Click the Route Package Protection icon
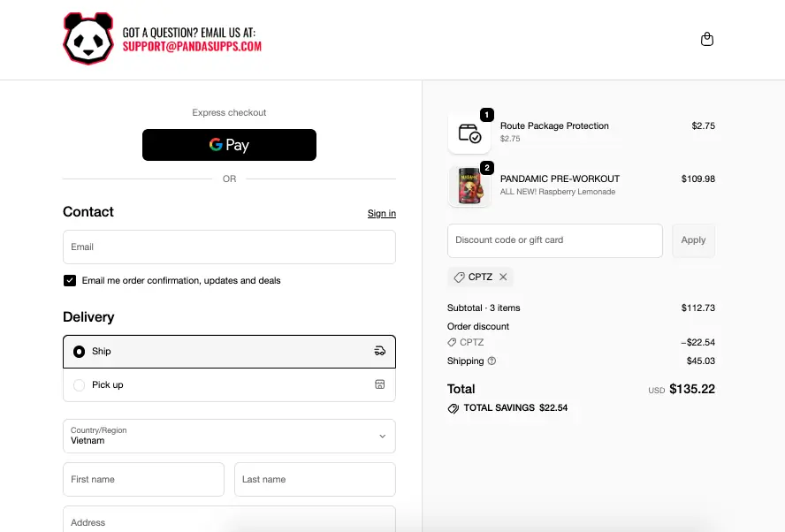This screenshot has width=785, height=532. [469, 133]
